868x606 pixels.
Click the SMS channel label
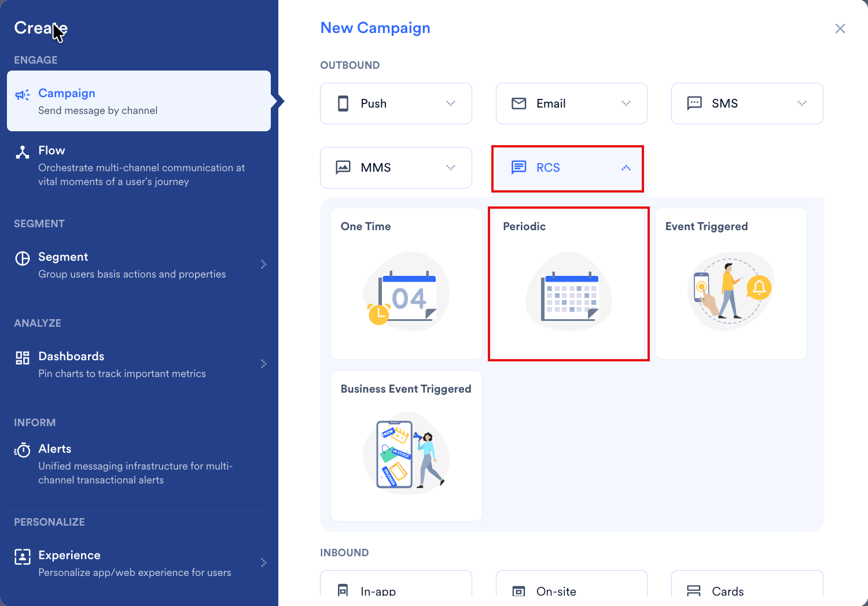pos(724,104)
